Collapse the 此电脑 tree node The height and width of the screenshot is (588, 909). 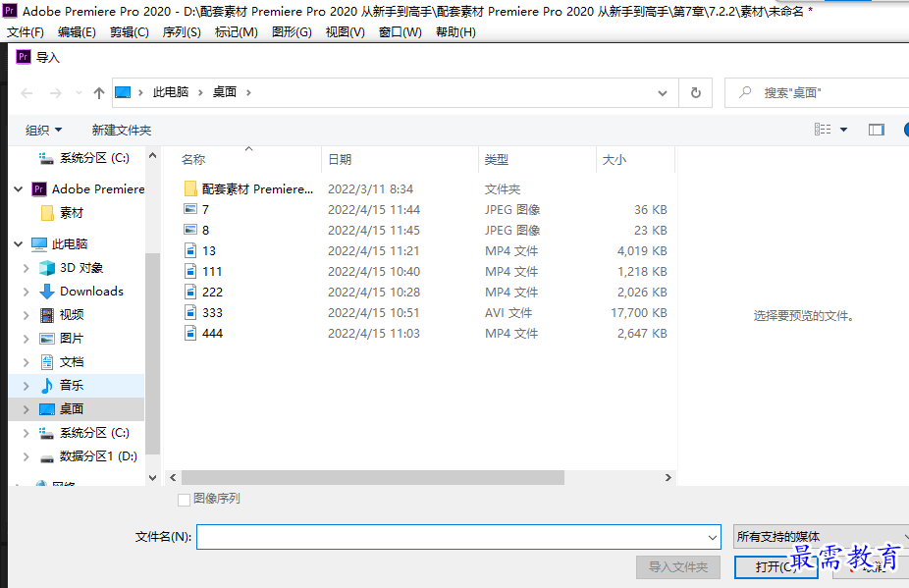coord(18,243)
